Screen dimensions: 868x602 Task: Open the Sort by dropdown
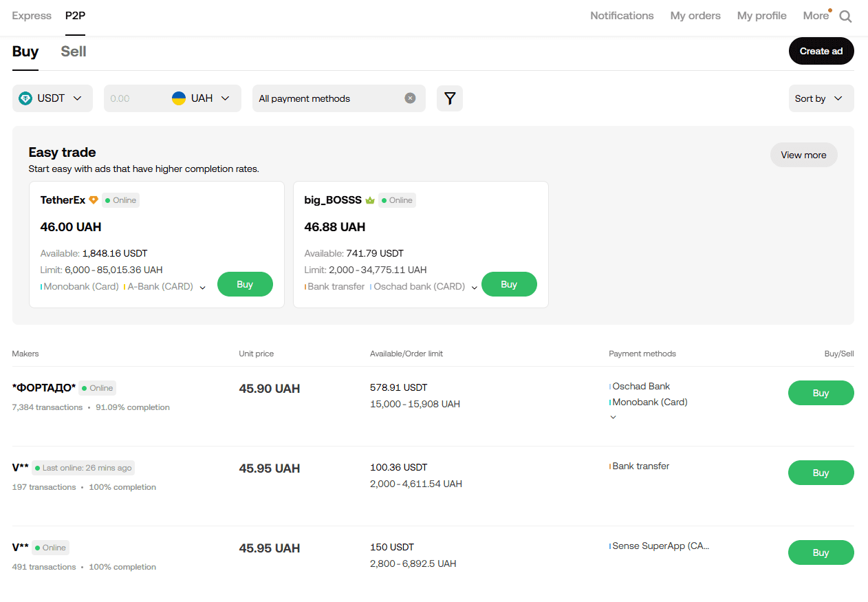point(821,98)
